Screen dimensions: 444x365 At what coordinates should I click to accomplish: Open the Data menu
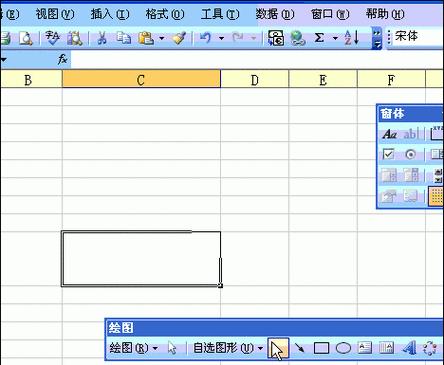pyautogui.click(x=274, y=14)
